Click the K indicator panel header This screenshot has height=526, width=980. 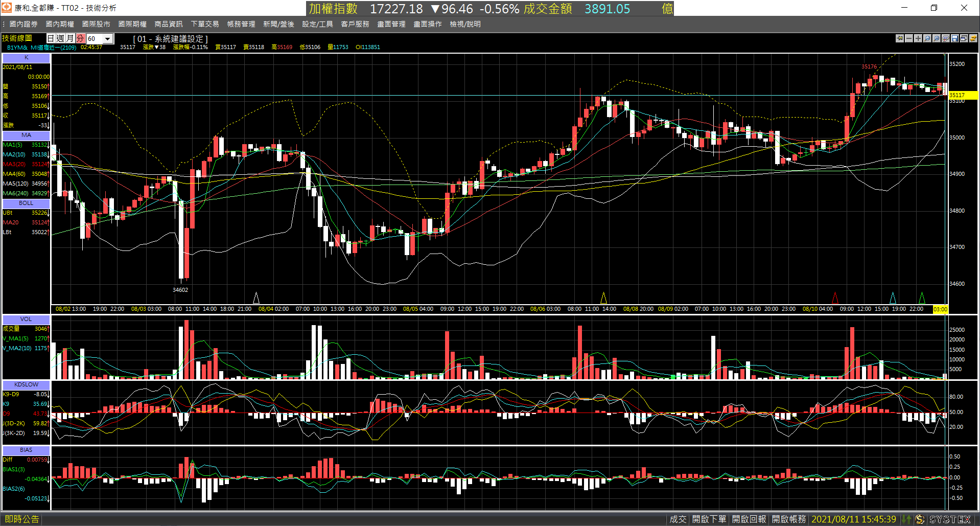[26, 58]
